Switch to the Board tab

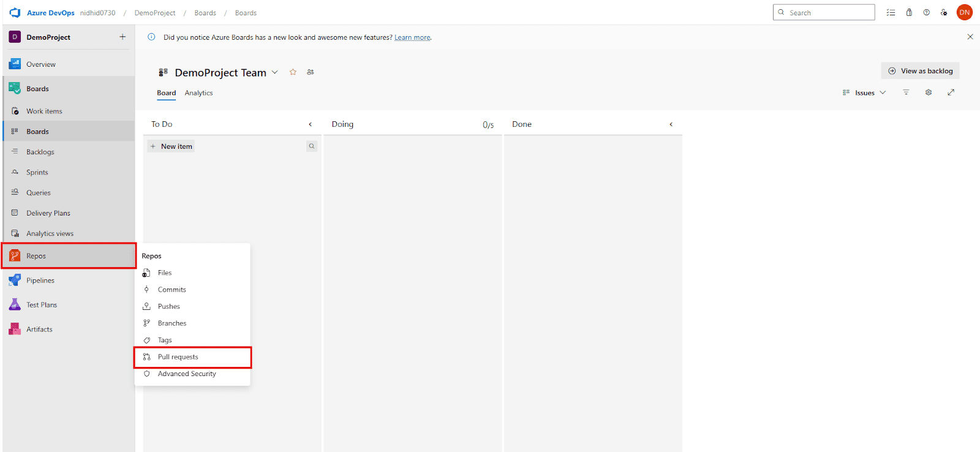167,93
